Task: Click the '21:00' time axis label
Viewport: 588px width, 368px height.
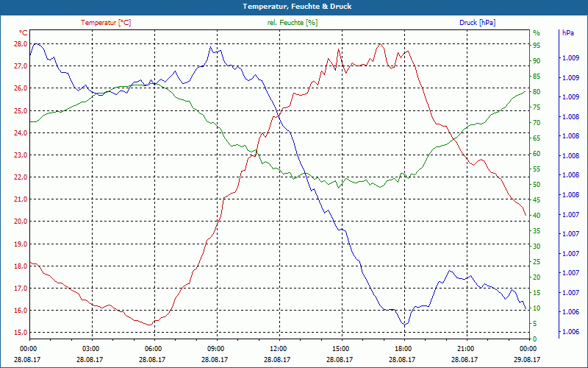Action: [x=465, y=348]
